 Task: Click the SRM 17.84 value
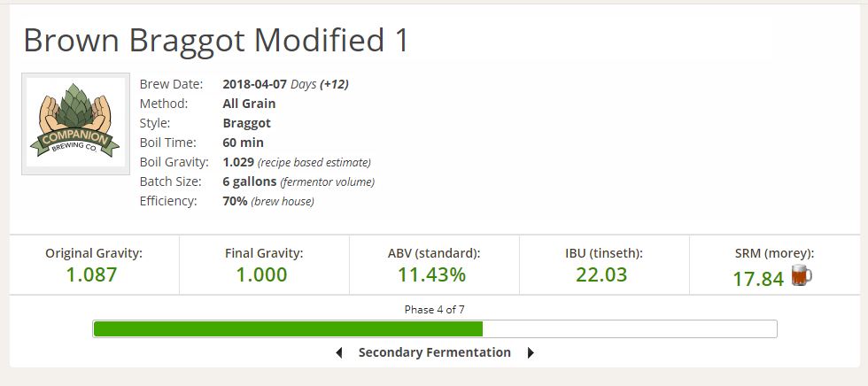coord(758,279)
